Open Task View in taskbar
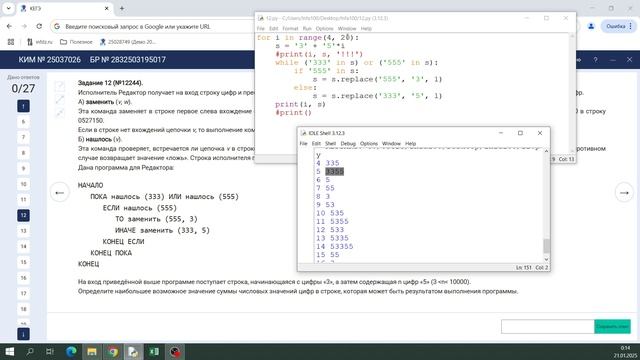 (50, 351)
